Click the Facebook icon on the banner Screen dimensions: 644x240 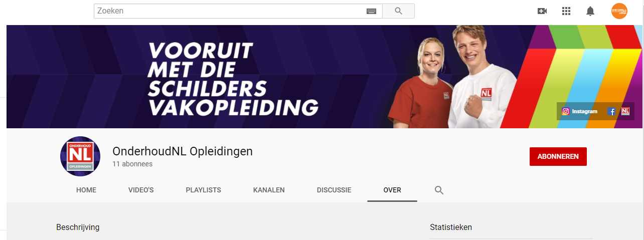[611, 111]
